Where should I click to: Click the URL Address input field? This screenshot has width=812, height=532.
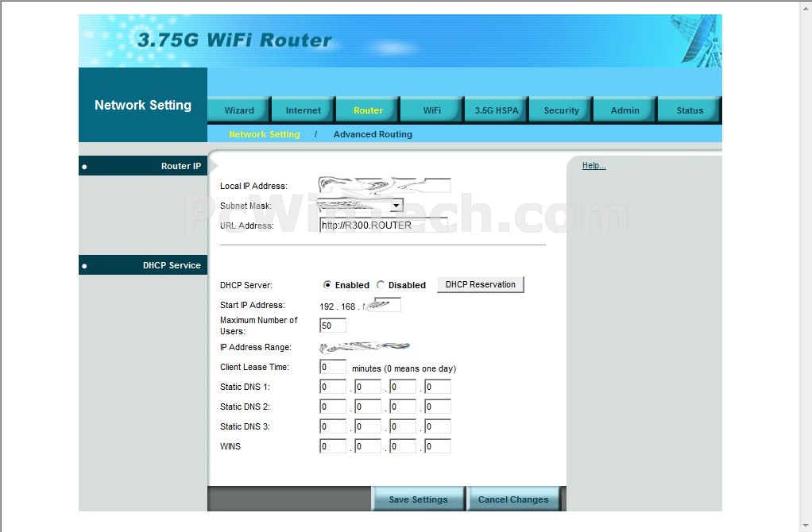click(384, 226)
